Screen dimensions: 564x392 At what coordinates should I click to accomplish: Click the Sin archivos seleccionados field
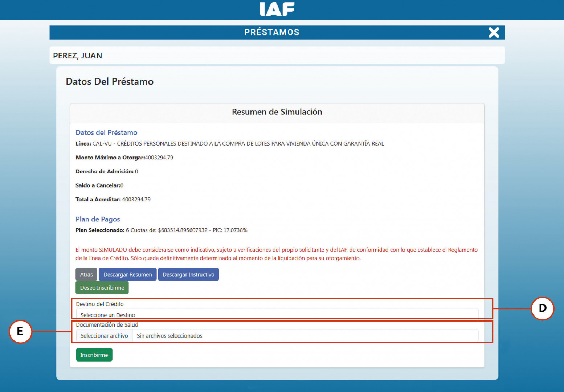click(x=305, y=336)
